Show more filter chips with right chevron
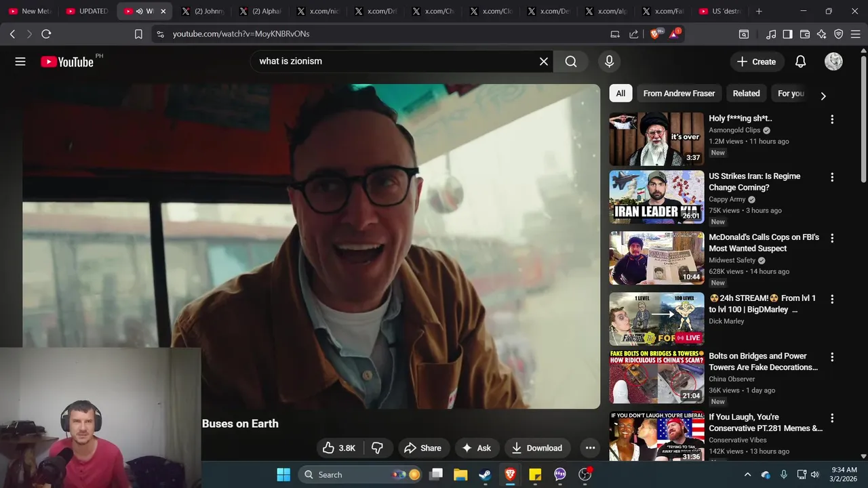 pos(823,96)
